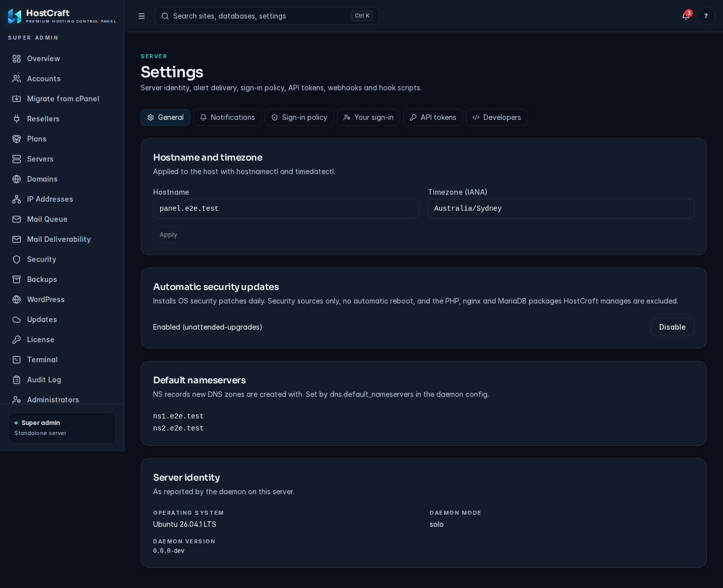Open the notifications bell icon
Viewport: 723px width, 588px height.
tap(686, 16)
